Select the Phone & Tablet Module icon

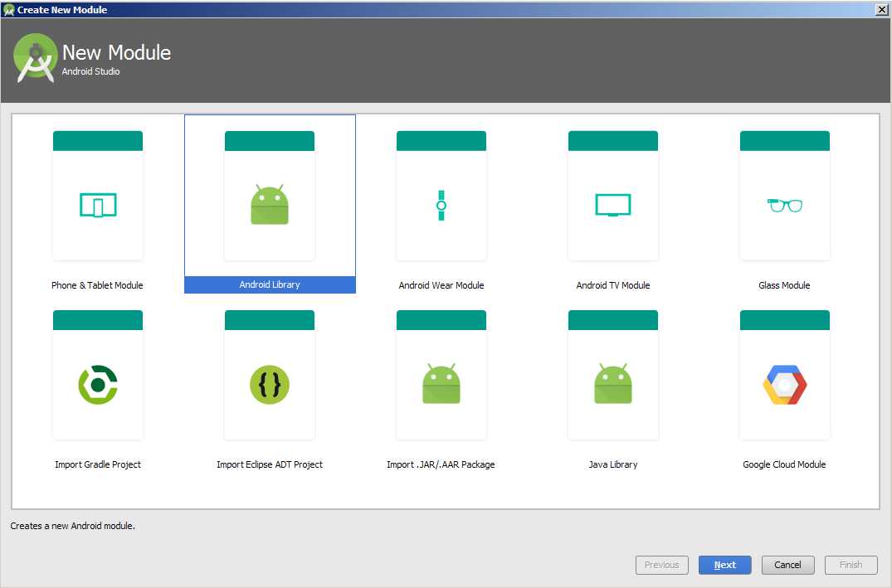point(98,205)
